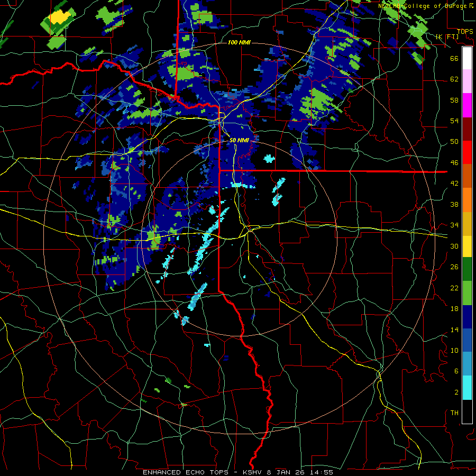Click legend value "26"

454,267
